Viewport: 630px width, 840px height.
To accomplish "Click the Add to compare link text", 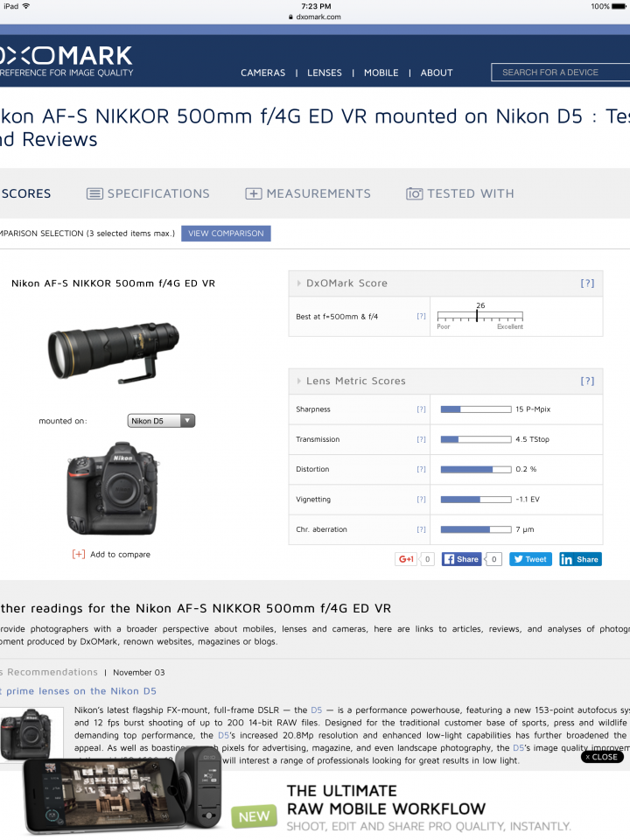I will (121, 555).
